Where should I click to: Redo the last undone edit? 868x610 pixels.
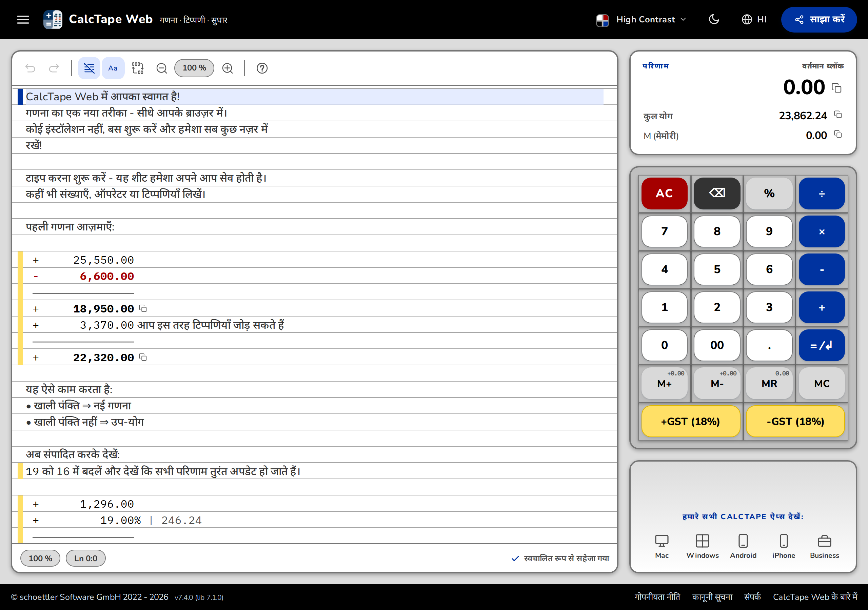54,68
